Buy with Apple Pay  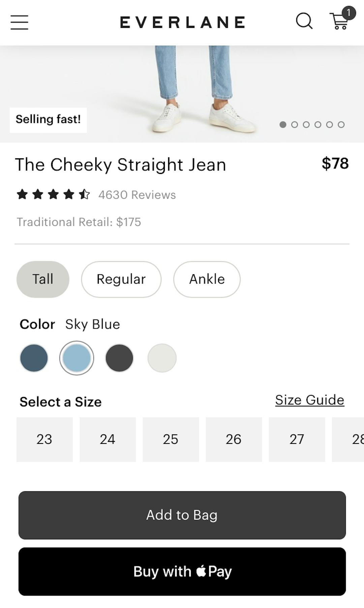tap(182, 571)
